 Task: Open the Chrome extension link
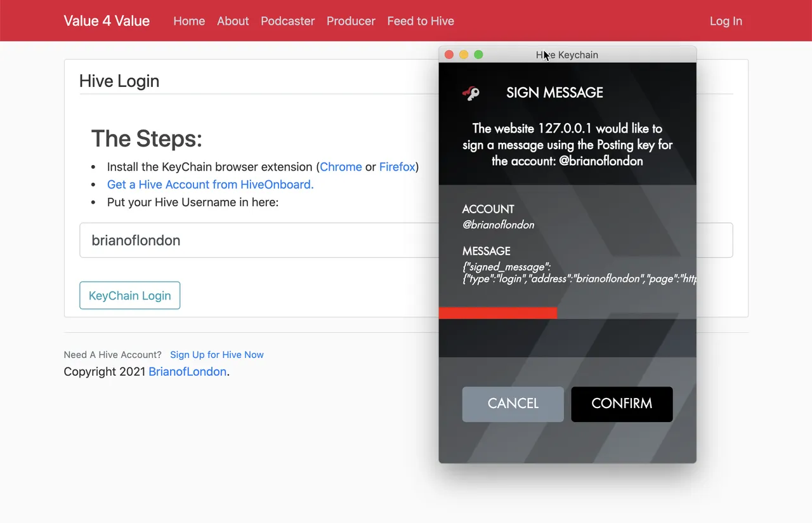tap(341, 167)
